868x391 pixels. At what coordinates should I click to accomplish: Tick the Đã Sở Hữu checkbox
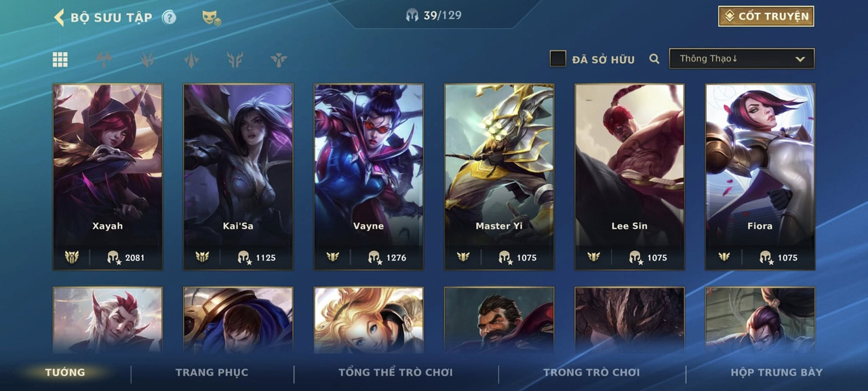[557, 58]
